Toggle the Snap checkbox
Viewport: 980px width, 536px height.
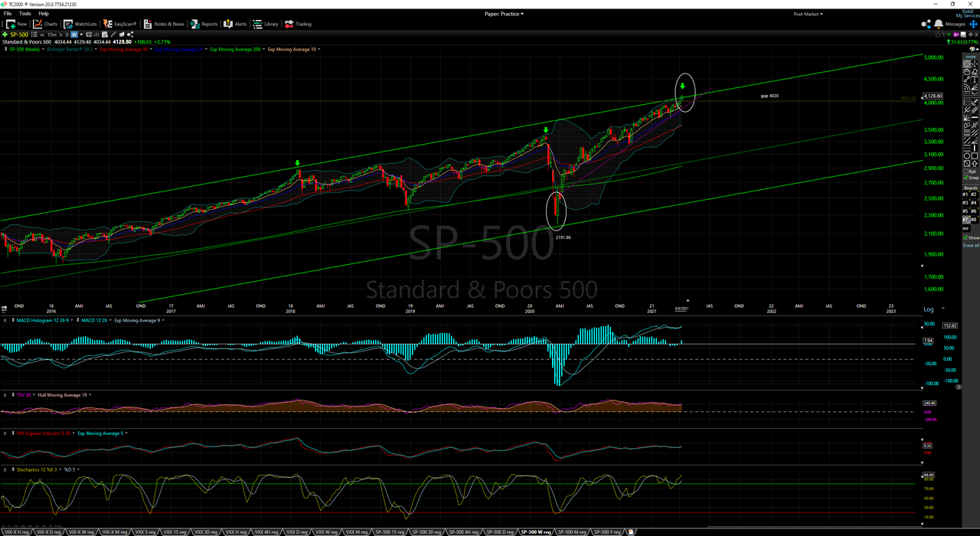965,178
